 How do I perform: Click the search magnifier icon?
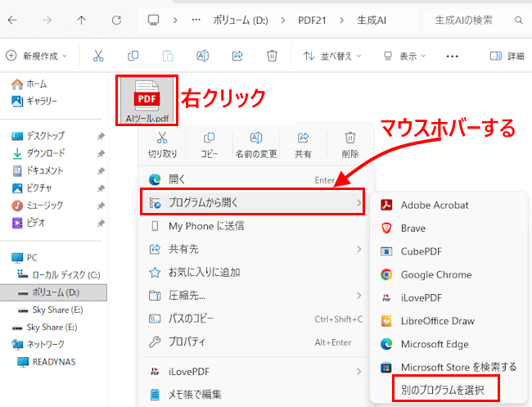coord(518,20)
